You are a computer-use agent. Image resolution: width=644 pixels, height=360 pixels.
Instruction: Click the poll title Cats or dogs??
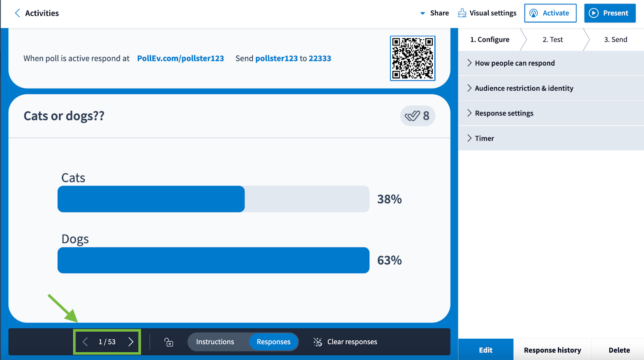64,116
